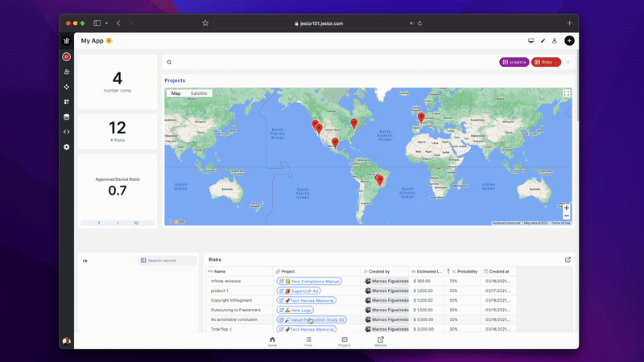Click the map pin on the US east coast
The height and width of the screenshot is (362, 644).
coord(354,123)
